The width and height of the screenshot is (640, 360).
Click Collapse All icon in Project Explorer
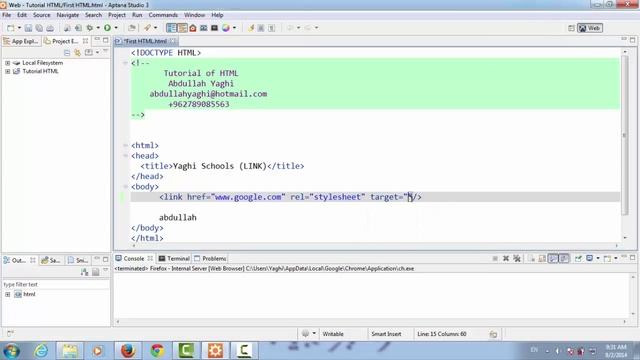click(x=67, y=53)
